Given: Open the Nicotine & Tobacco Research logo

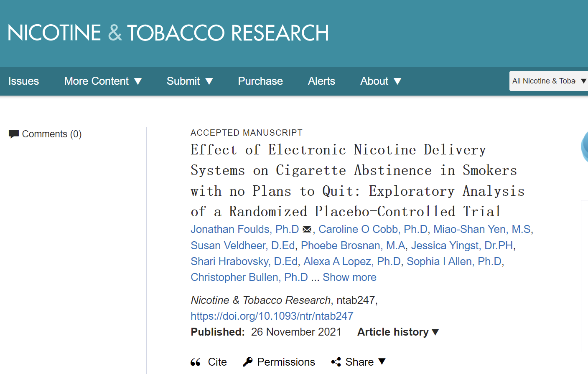Looking at the screenshot, I should point(168,33).
